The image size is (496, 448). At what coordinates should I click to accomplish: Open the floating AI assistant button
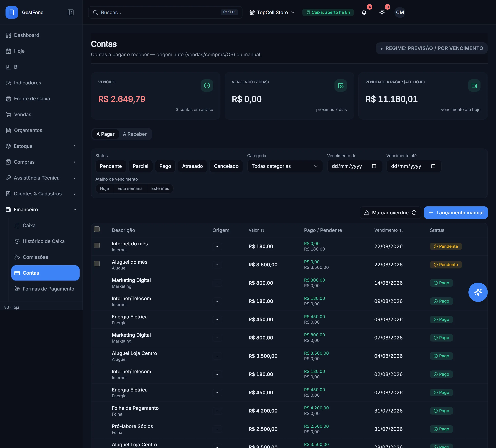coord(478,292)
